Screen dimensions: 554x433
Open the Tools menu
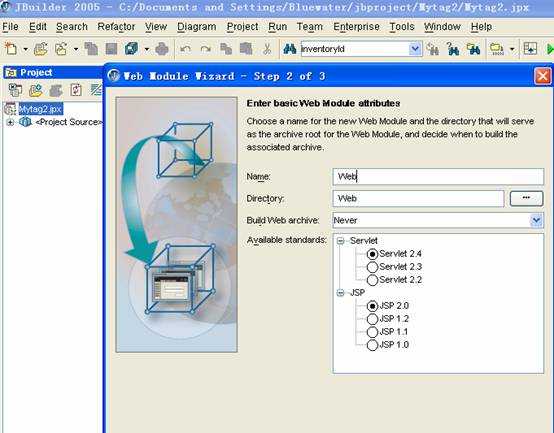tap(402, 27)
